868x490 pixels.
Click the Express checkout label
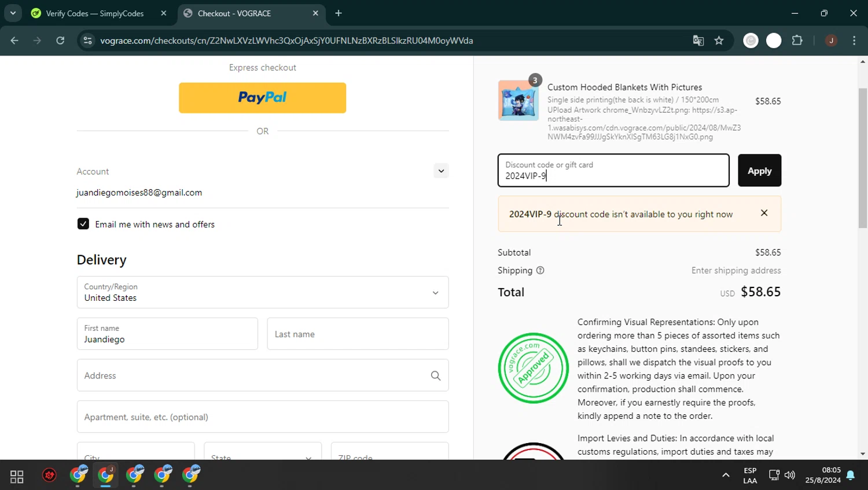(263, 68)
